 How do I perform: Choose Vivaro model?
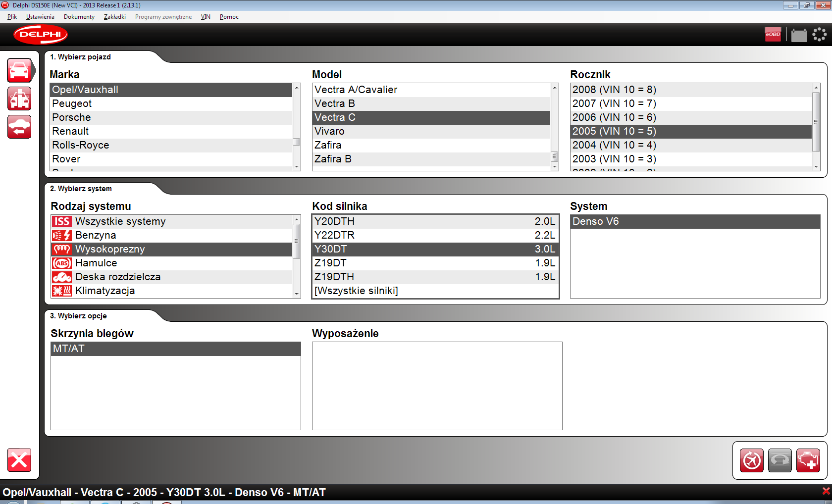(x=431, y=131)
